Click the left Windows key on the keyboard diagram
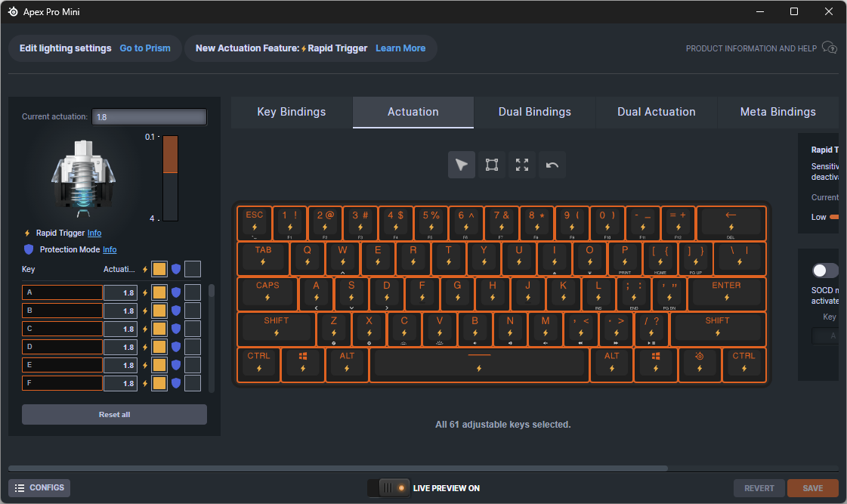Viewport: 847px width, 504px height. point(303,365)
